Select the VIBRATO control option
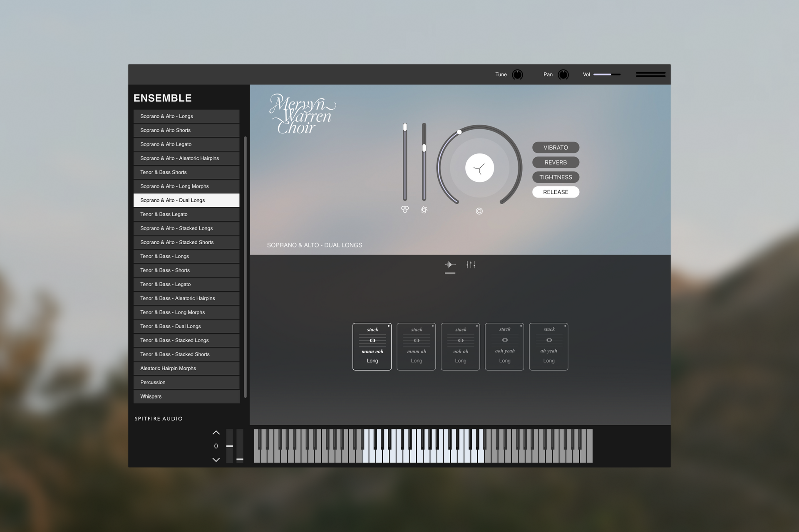The height and width of the screenshot is (532, 799). coord(556,148)
